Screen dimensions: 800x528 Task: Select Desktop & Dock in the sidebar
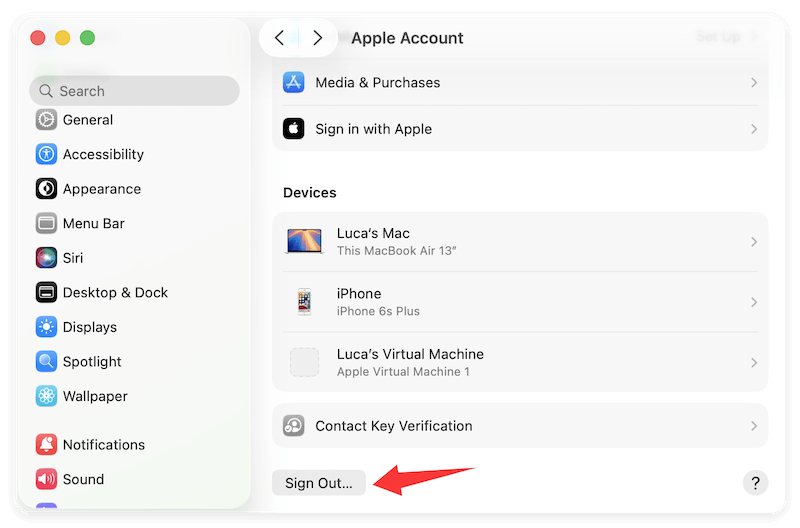134,292
